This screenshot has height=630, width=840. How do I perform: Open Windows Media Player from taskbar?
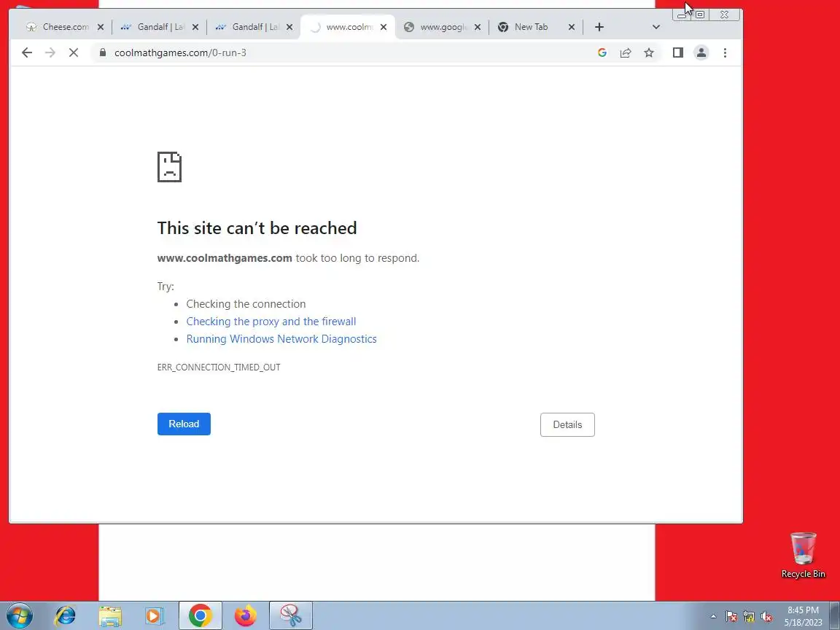tap(155, 616)
